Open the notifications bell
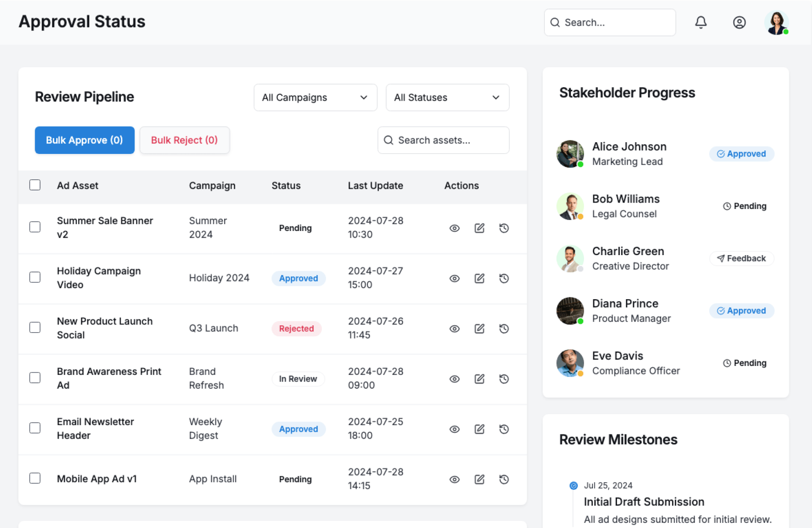Screen dimensions: 812x528 click(701, 22)
